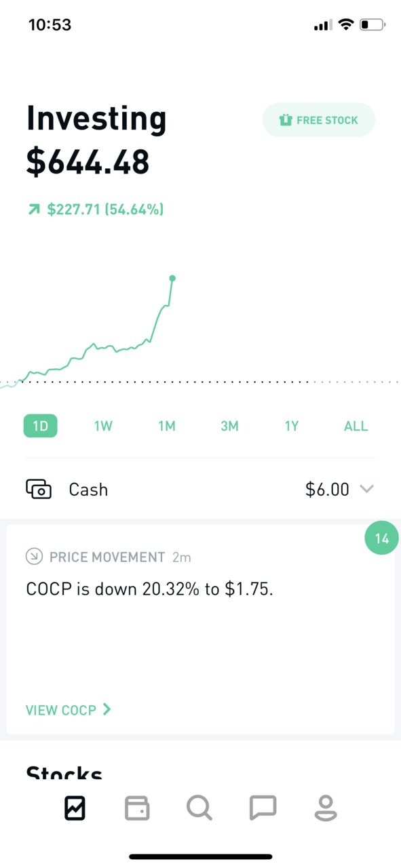This screenshot has height=868, width=401.
Task: Tap the Cash banknote icon
Action: (39, 489)
